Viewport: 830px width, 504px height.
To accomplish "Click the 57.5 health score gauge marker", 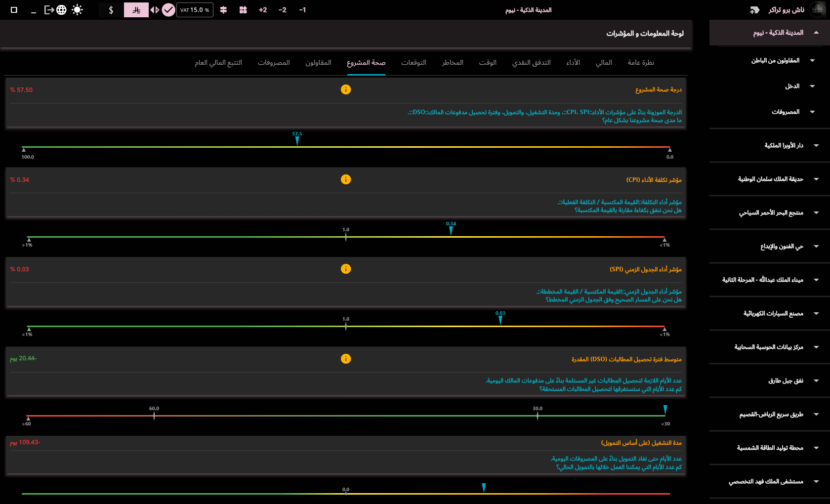I will tap(297, 140).
